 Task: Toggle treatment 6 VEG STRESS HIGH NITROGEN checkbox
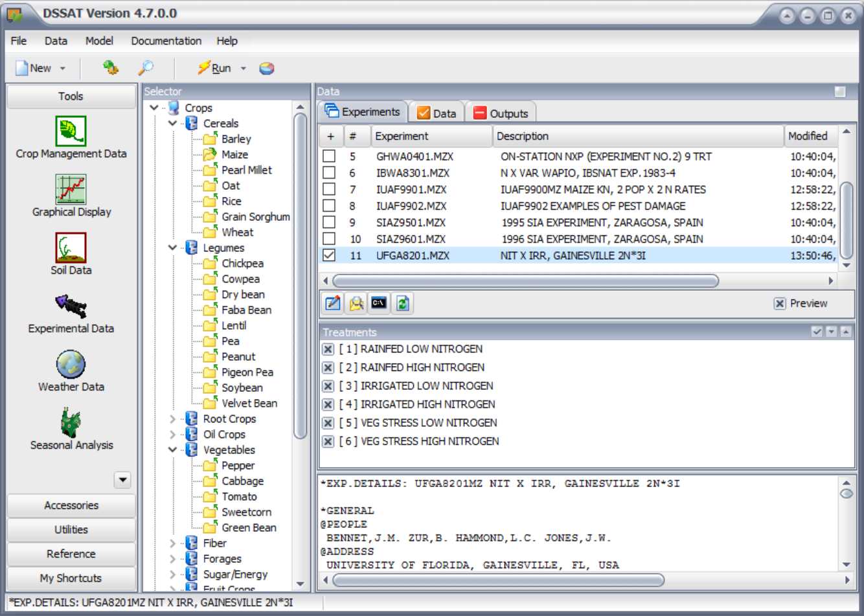click(328, 441)
